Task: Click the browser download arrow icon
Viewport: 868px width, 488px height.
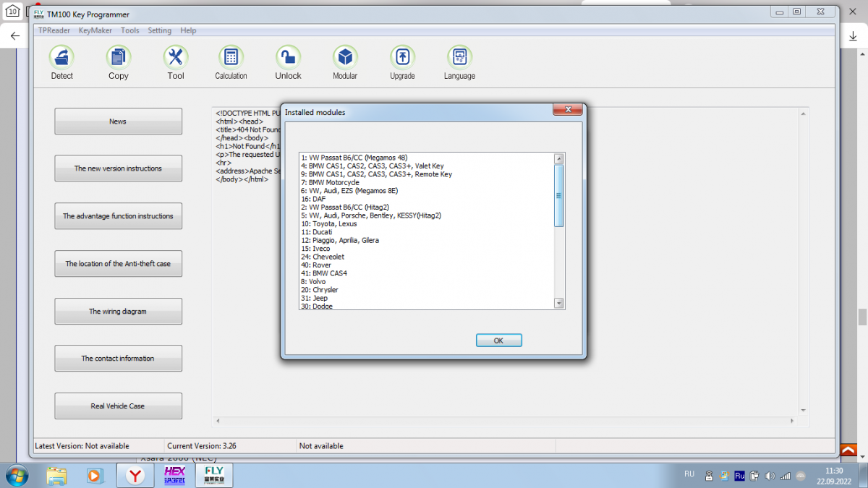Action: [x=854, y=35]
